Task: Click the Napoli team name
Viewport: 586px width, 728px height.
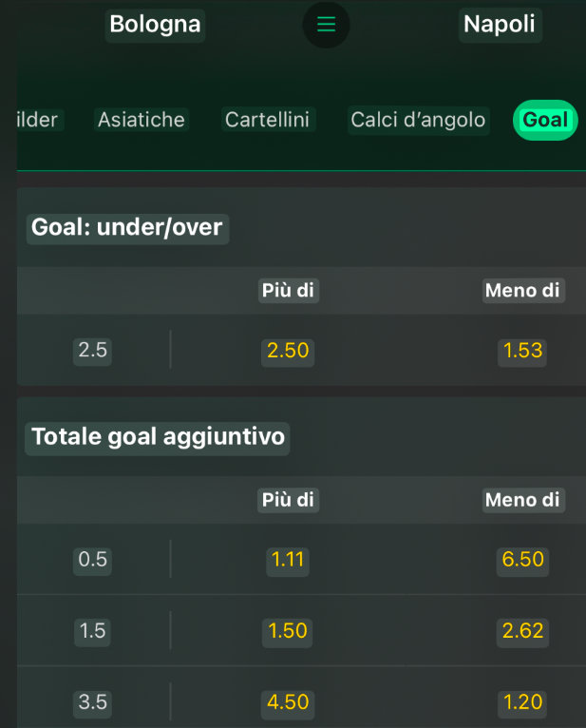Action: pyautogui.click(x=500, y=25)
